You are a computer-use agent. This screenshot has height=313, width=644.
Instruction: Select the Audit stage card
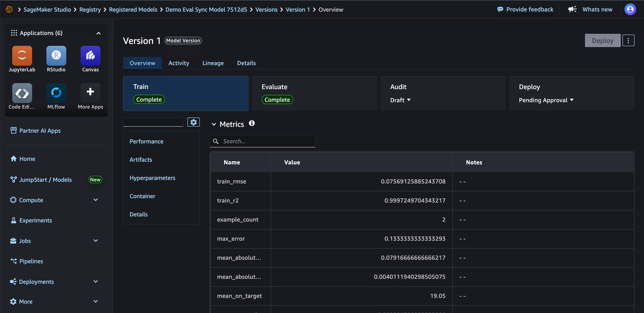point(443,93)
